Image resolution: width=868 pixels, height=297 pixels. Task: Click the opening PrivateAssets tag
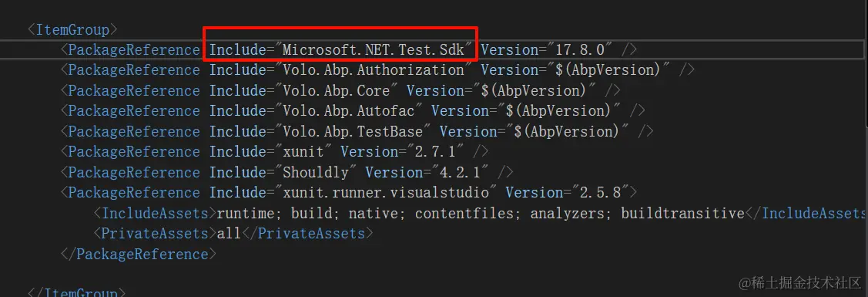(x=154, y=234)
